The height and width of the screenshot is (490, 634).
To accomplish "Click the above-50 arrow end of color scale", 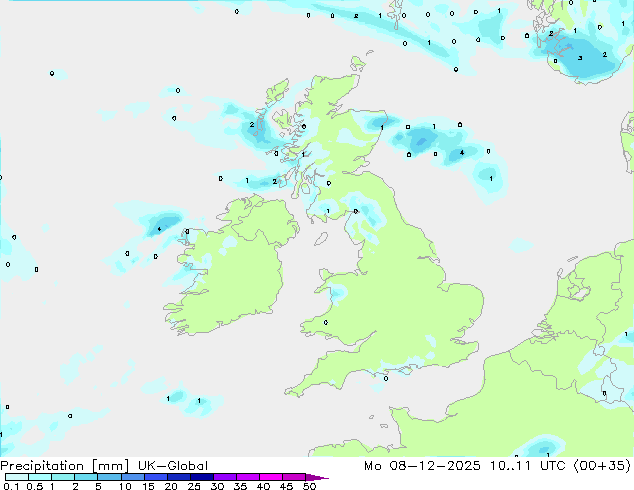I will point(317,477).
